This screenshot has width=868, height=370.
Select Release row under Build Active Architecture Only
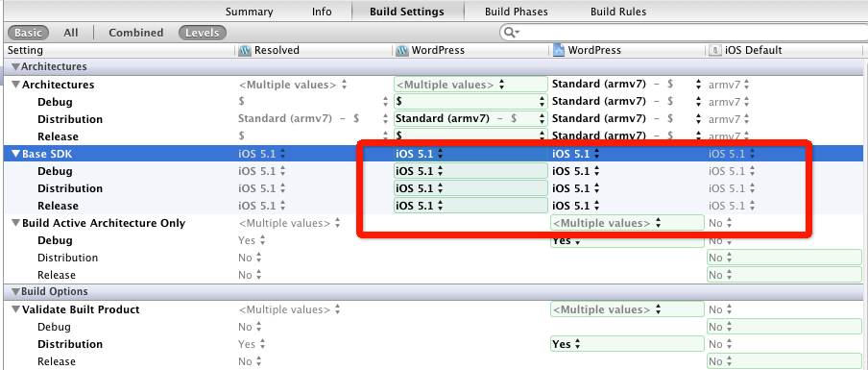tap(57, 275)
